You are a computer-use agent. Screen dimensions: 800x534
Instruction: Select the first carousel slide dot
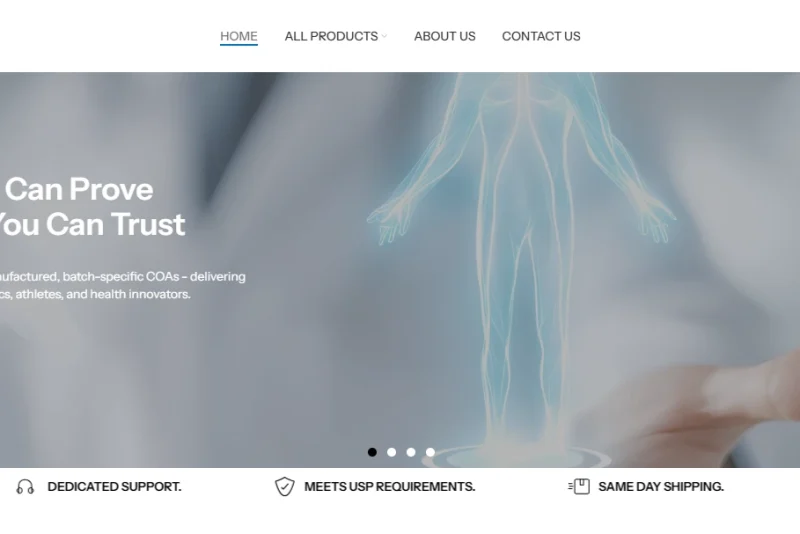[372, 452]
